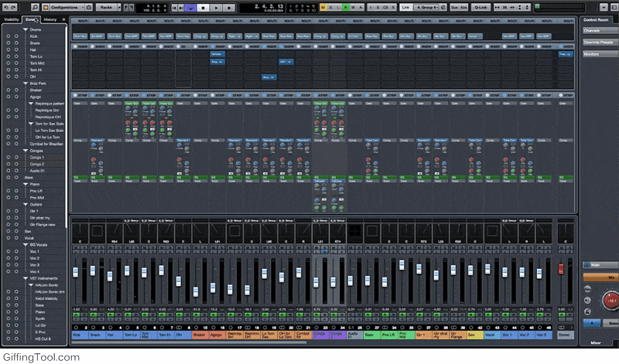619x364 pixels.
Task: Click the Abs button in the toolbar
Action: 463,7
